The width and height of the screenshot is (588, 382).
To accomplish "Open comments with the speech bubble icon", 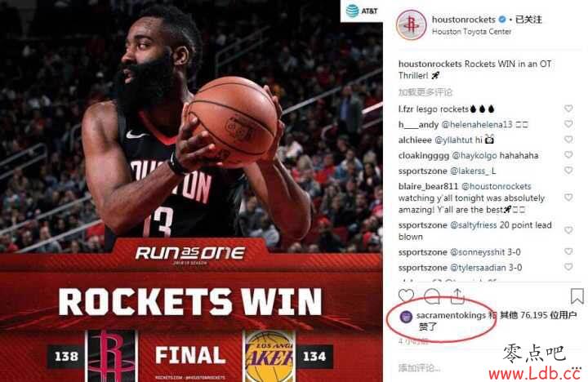I will (x=432, y=295).
